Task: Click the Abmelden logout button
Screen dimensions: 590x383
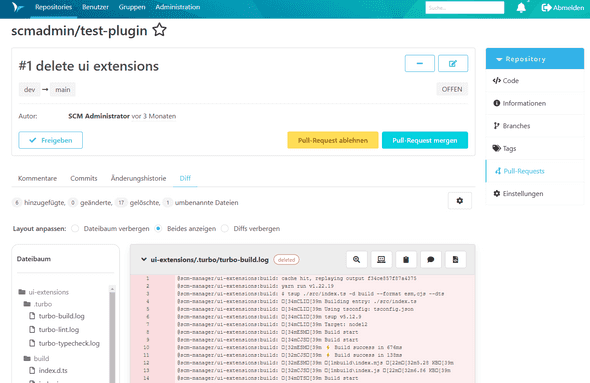Action: point(563,8)
